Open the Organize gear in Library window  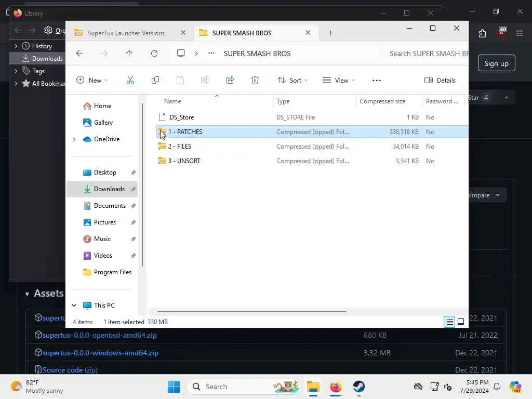point(48,30)
